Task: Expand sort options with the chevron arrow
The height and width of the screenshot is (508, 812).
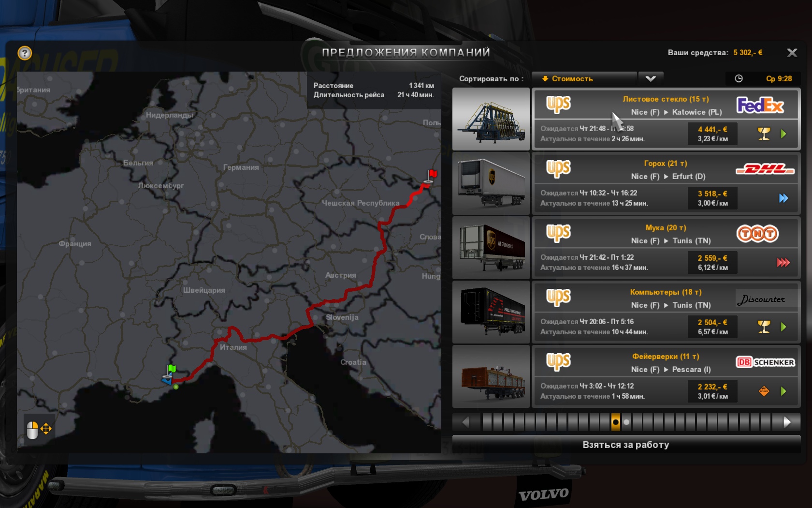Action: [651, 78]
